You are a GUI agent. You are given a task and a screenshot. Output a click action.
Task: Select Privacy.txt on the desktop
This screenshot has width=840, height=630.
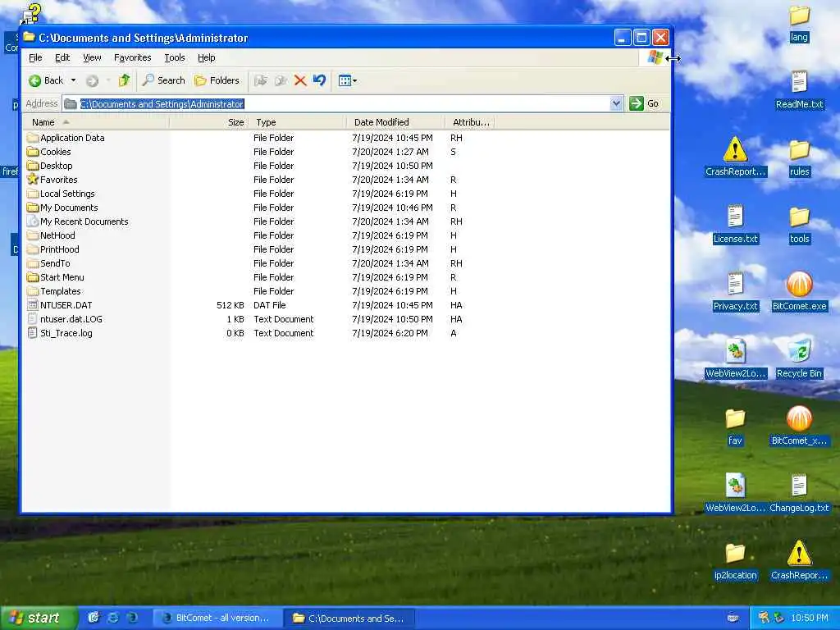pyautogui.click(x=735, y=293)
